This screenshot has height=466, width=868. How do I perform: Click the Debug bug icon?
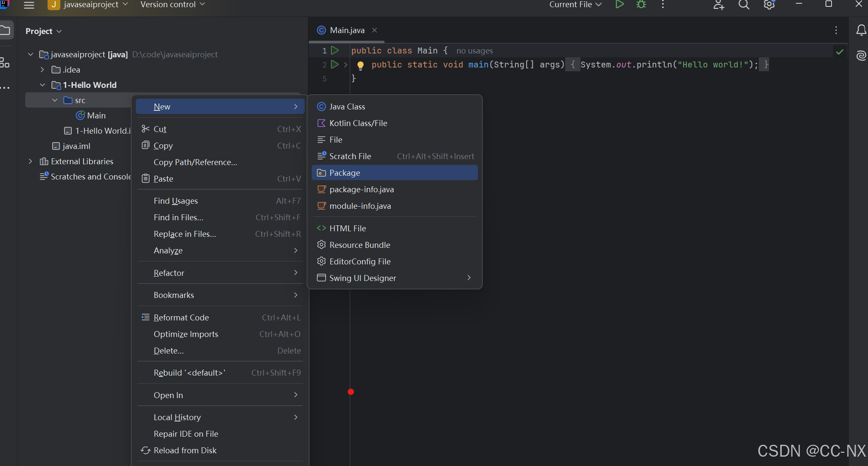tap(641, 5)
